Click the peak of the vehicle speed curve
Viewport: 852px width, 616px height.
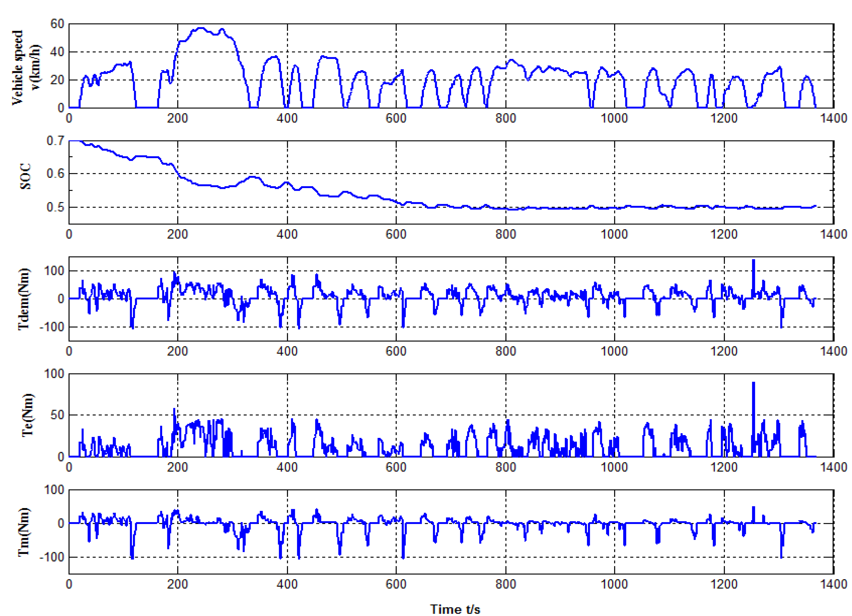pyautogui.click(x=201, y=28)
